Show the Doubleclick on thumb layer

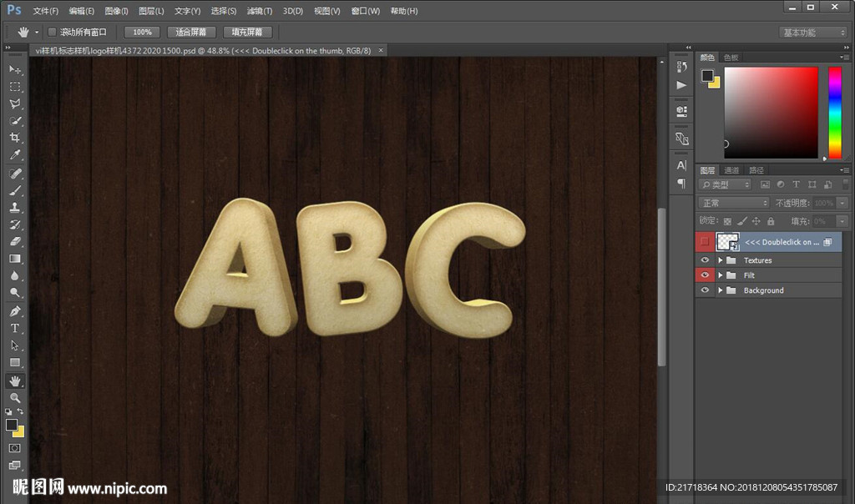(705, 241)
